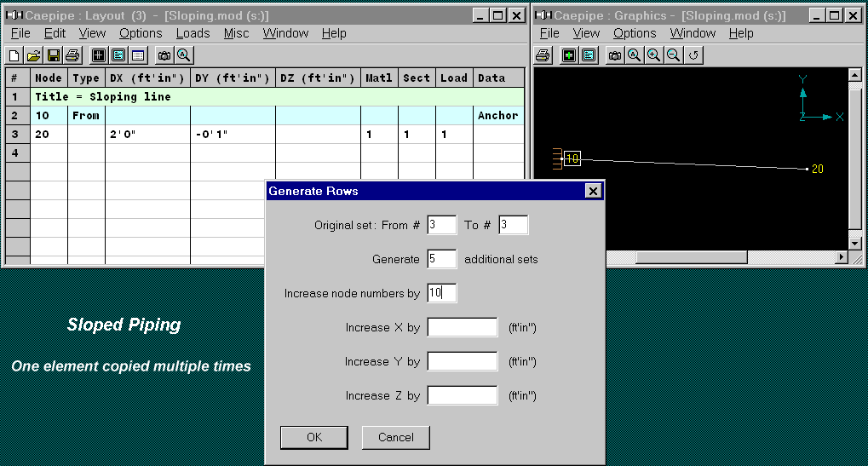Open Options menu in Layout window
868x466 pixels.
pyautogui.click(x=141, y=33)
